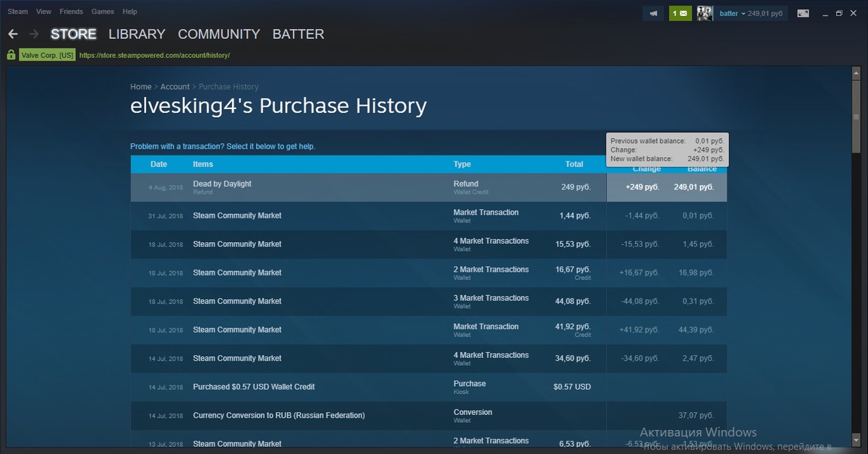Select 'Purchased $0.57 USD Wallet Credit' row

429,387
